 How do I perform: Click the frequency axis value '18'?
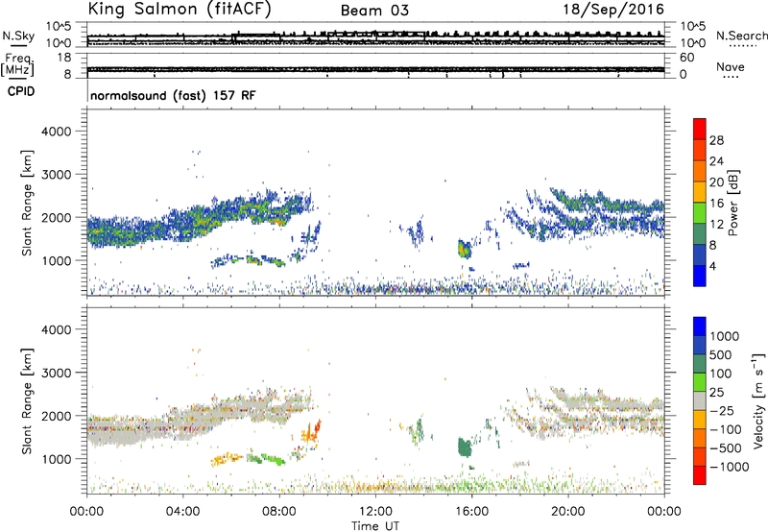(64, 58)
